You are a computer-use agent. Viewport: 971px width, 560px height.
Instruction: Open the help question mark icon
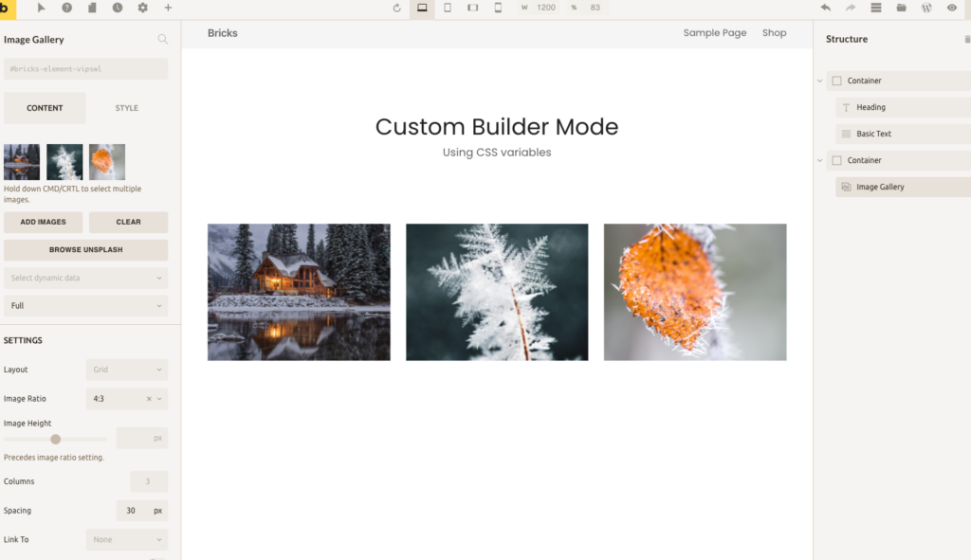(x=67, y=8)
